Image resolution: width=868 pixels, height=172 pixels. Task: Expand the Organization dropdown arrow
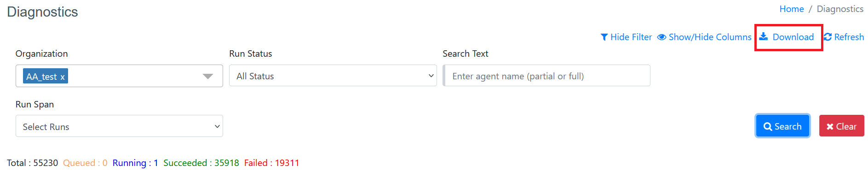pos(208,76)
